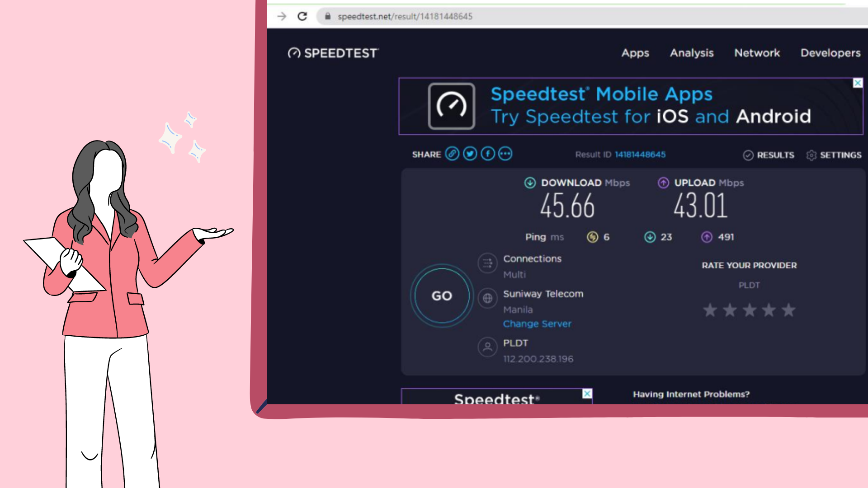Click the download arrow icon
Screen dimensions: 868x488
click(x=530, y=183)
